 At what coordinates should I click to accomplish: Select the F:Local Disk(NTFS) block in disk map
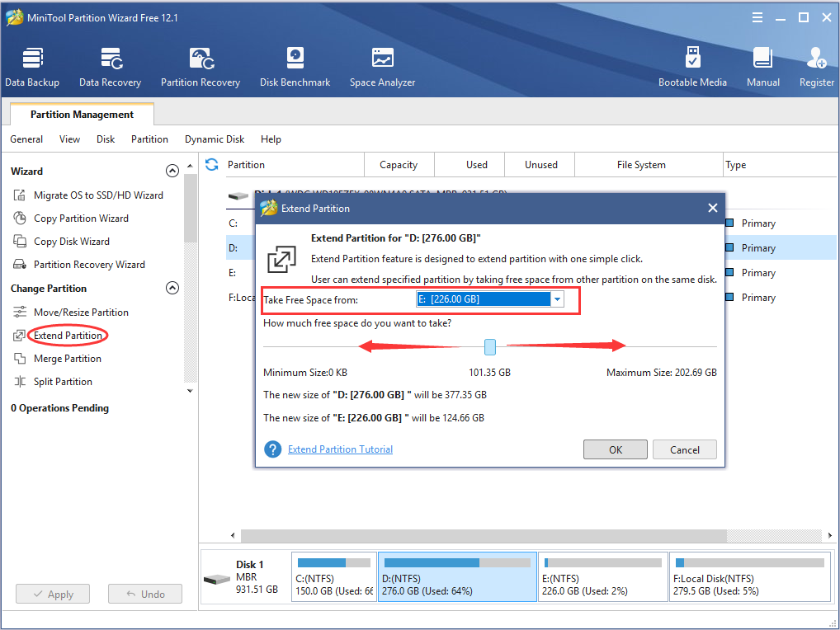tap(750, 577)
